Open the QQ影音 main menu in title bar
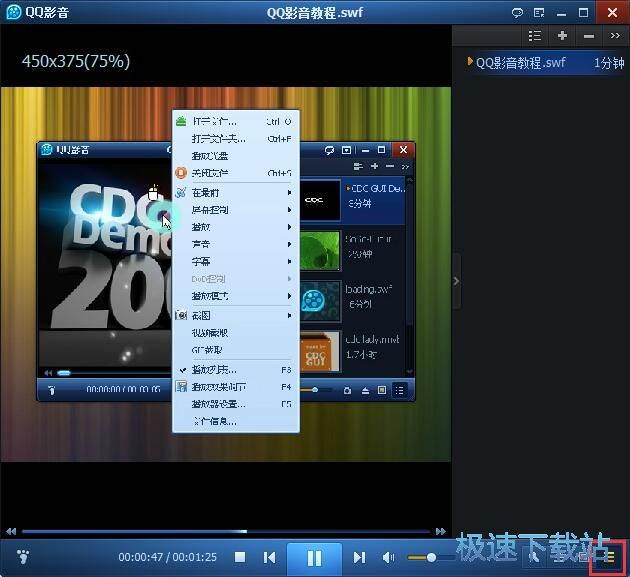The width and height of the screenshot is (630, 577). (40, 12)
